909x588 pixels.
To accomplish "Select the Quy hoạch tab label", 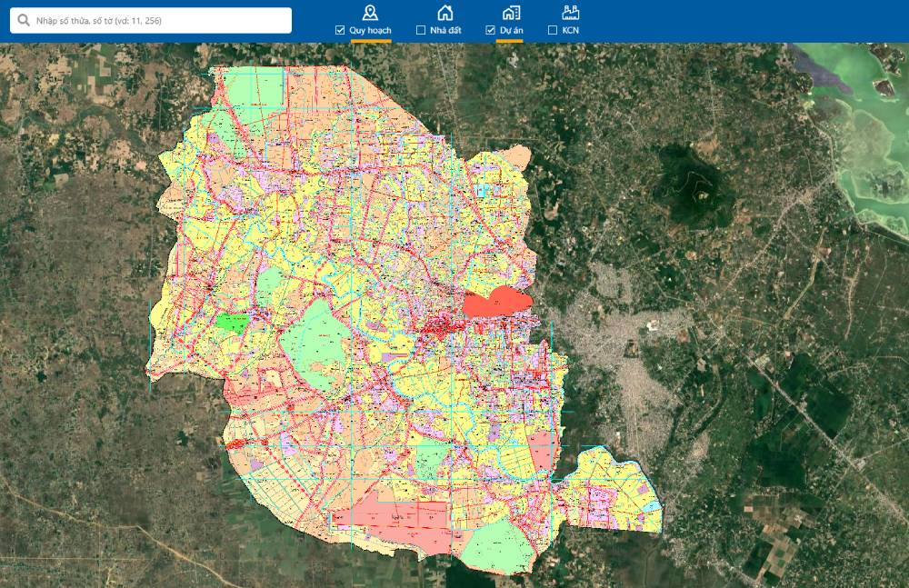I will pos(371,30).
